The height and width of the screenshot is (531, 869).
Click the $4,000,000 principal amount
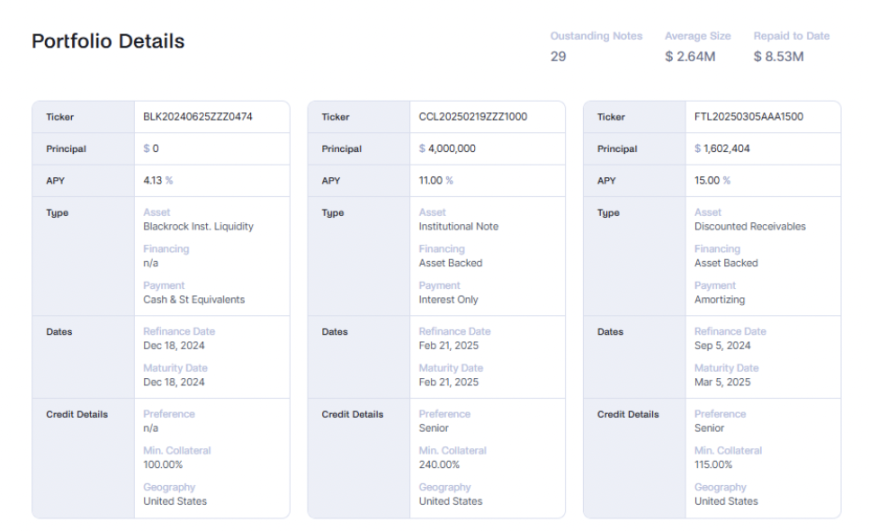tap(447, 149)
